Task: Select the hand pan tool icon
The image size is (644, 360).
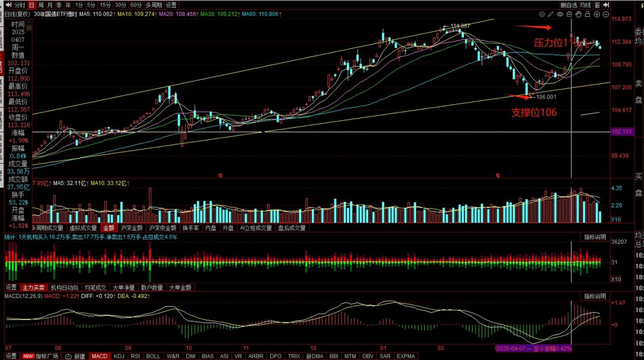Action: click(578, 14)
